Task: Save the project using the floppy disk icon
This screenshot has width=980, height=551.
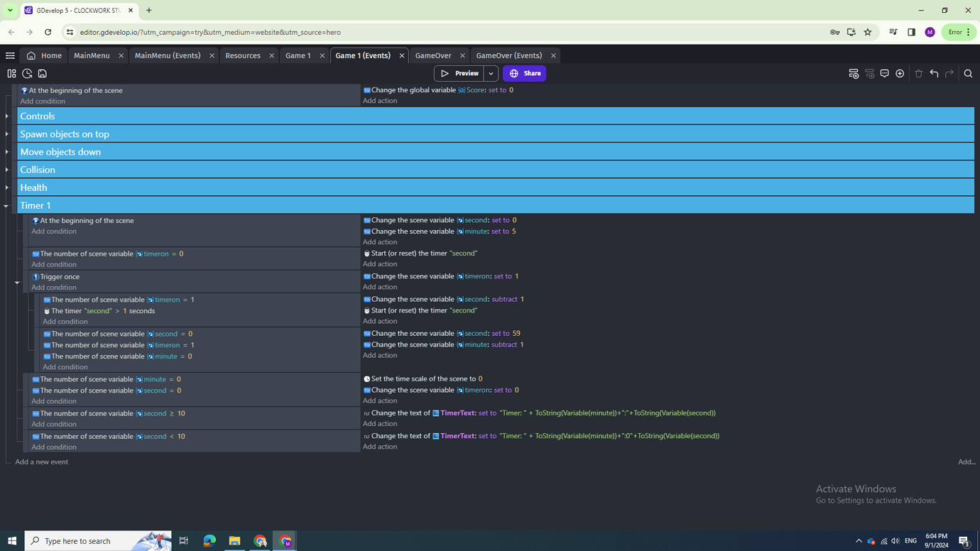Action: point(43,73)
